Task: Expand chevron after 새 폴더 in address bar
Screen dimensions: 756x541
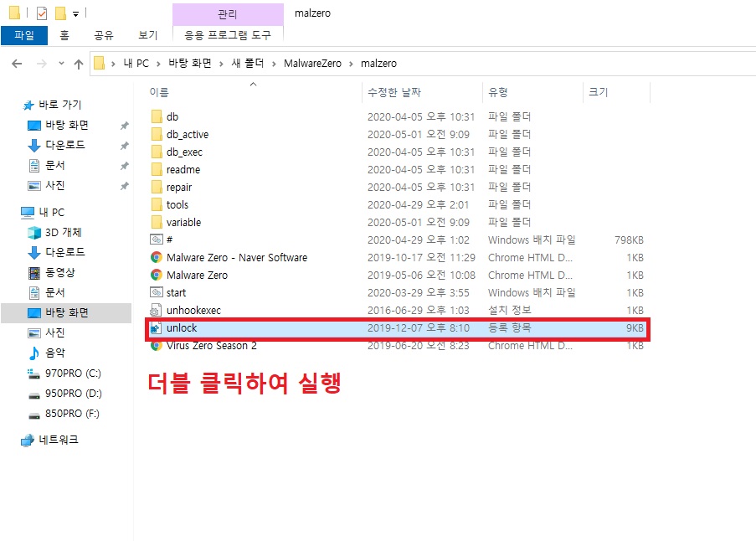Action: pos(274,64)
